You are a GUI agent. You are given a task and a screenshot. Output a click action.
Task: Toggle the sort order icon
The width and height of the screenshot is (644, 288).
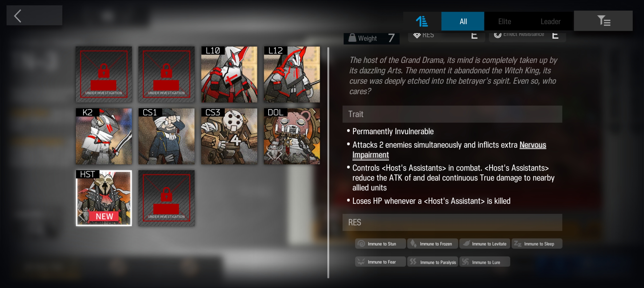tap(422, 21)
